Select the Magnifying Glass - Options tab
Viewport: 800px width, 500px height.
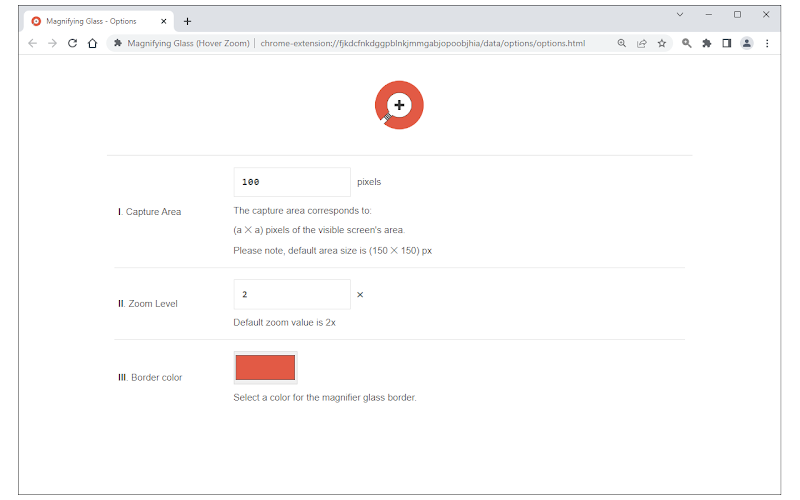click(x=98, y=21)
